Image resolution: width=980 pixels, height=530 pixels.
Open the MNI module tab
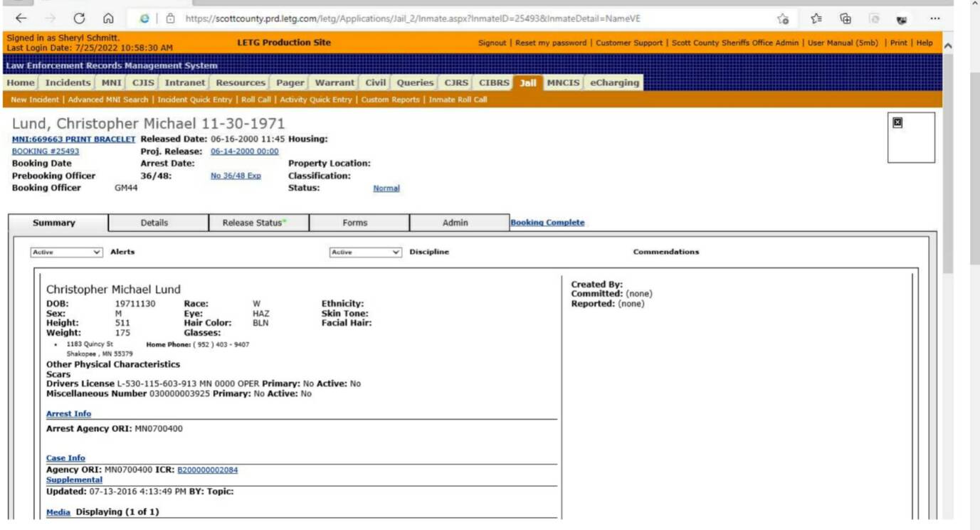[x=112, y=83]
